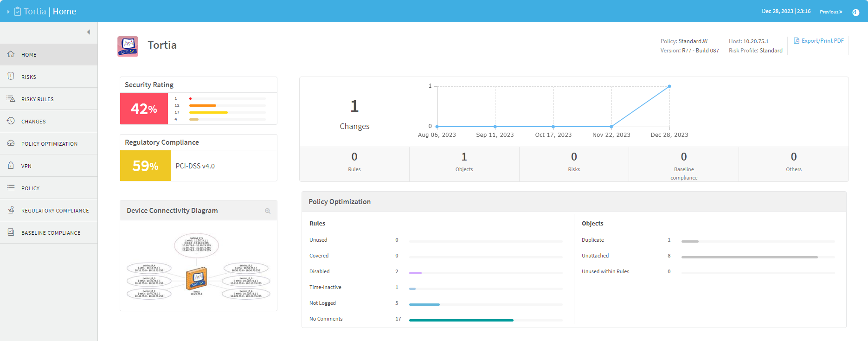Click the Dec 28, 2023 chart data point
Image resolution: width=868 pixels, height=341 pixels.
(669, 86)
